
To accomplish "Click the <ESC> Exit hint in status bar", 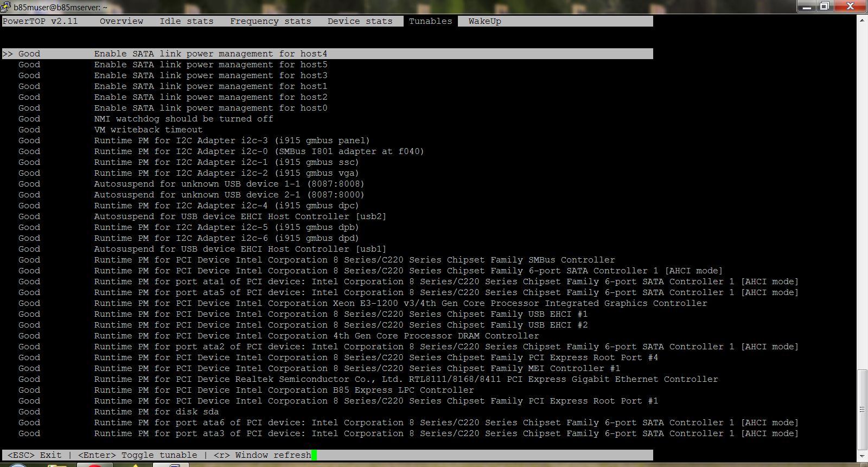I will coord(35,455).
